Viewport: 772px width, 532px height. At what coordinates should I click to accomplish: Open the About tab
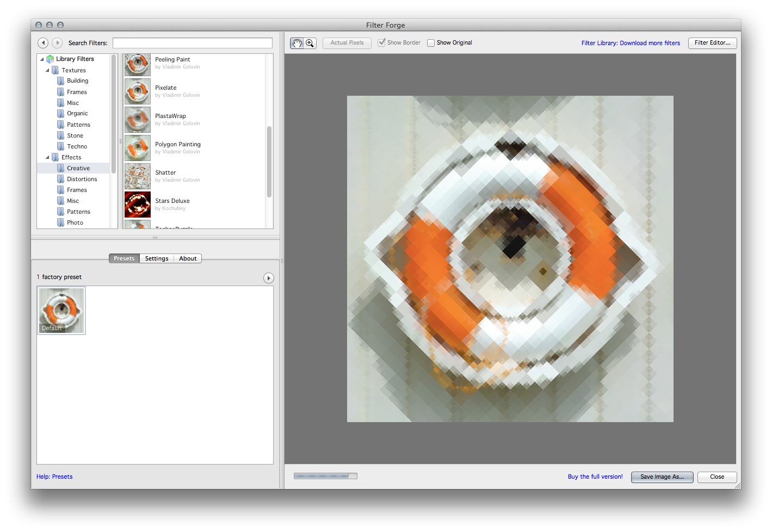click(188, 258)
